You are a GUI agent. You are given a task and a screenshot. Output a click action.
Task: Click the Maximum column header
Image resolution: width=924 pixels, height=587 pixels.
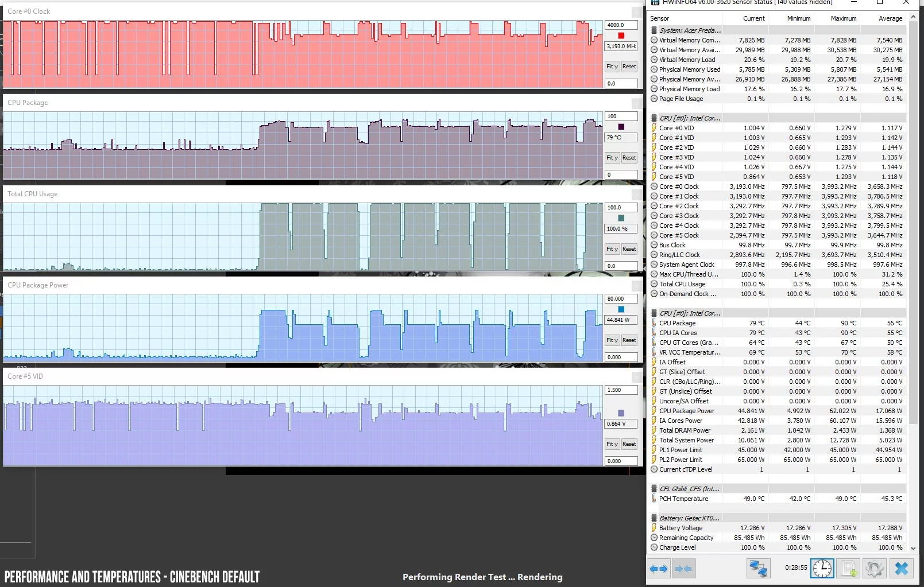[x=837, y=18]
